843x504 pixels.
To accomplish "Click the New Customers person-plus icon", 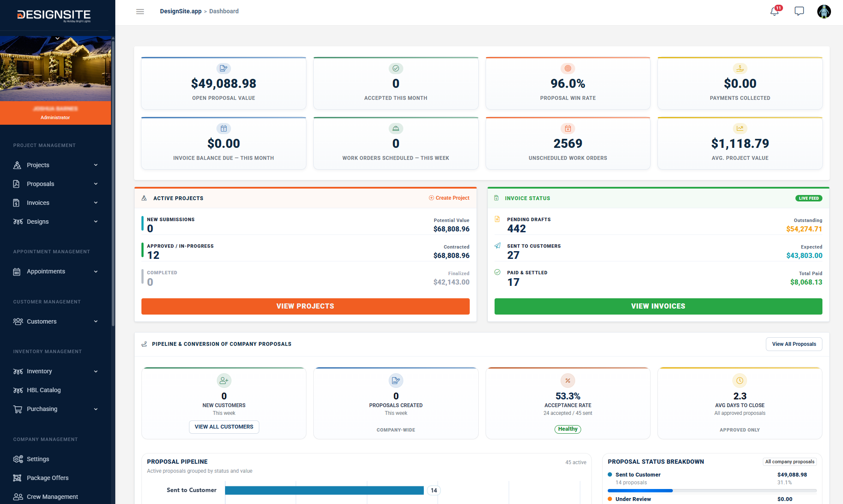I will [224, 381].
